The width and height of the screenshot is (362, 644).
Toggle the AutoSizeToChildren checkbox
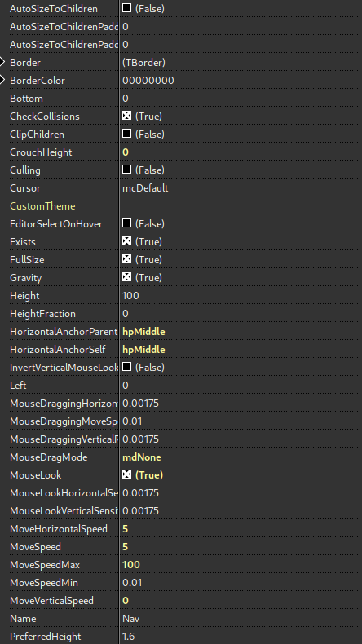126,8
